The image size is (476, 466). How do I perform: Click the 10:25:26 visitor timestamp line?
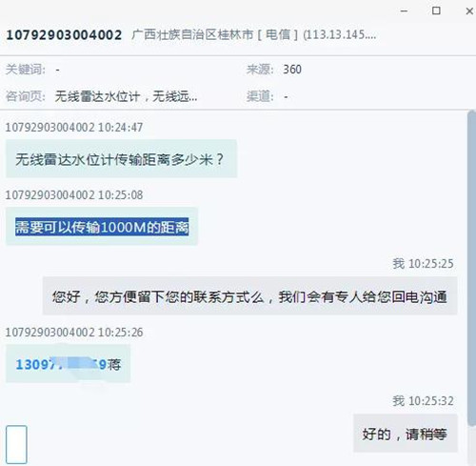[74, 333]
